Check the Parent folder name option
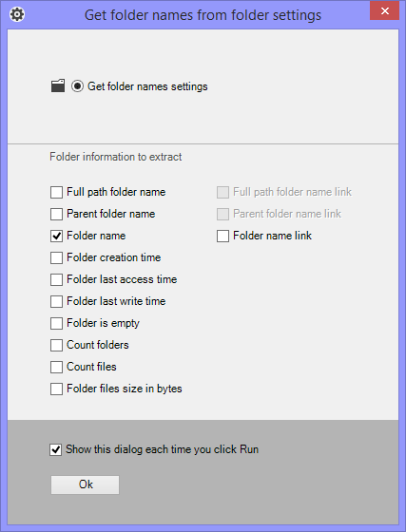Screen dimensions: 406x532 (56, 214)
